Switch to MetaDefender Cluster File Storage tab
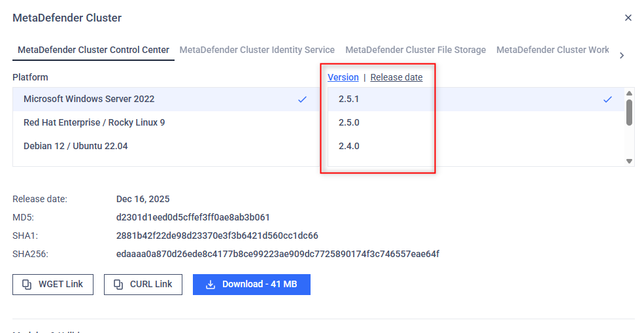 415,50
